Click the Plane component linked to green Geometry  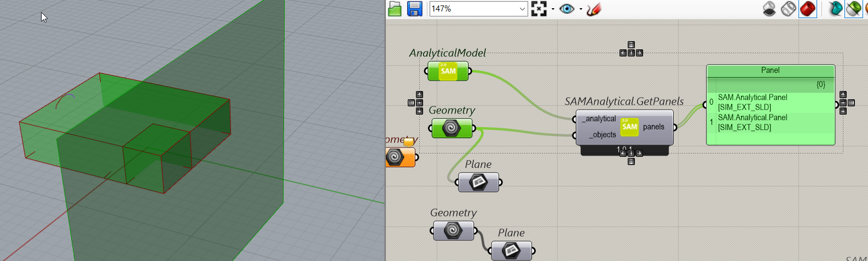478,181
